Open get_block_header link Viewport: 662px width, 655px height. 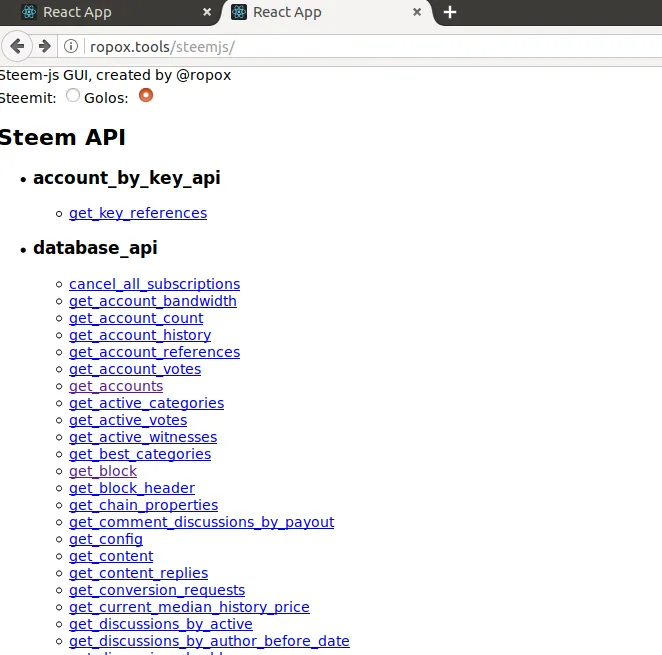pos(132,488)
